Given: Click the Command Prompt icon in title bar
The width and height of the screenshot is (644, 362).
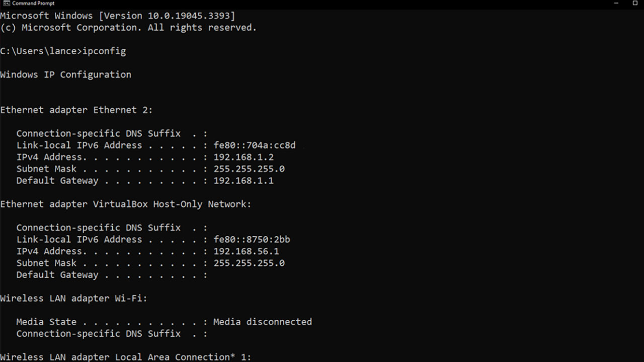Looking at the screenshot, I should click(x=6, y=3).
